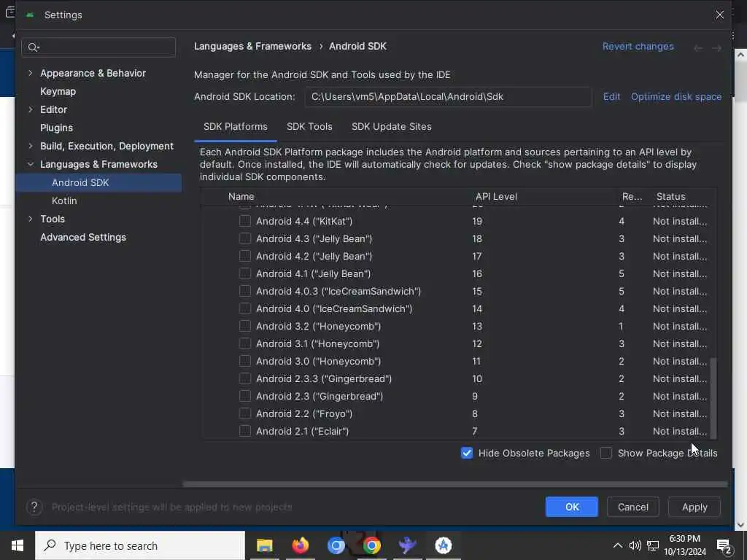Open Windows Start menu icon
Screen dimensions: 747x560
point(18,545)
